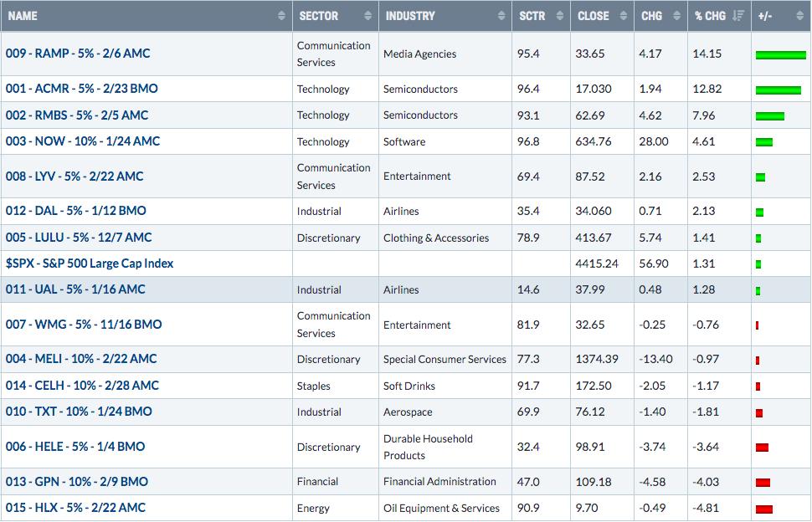Click the sort arrows in CLOSE column header
Viewport: 812px width, 522px height.
coord(623,16)
